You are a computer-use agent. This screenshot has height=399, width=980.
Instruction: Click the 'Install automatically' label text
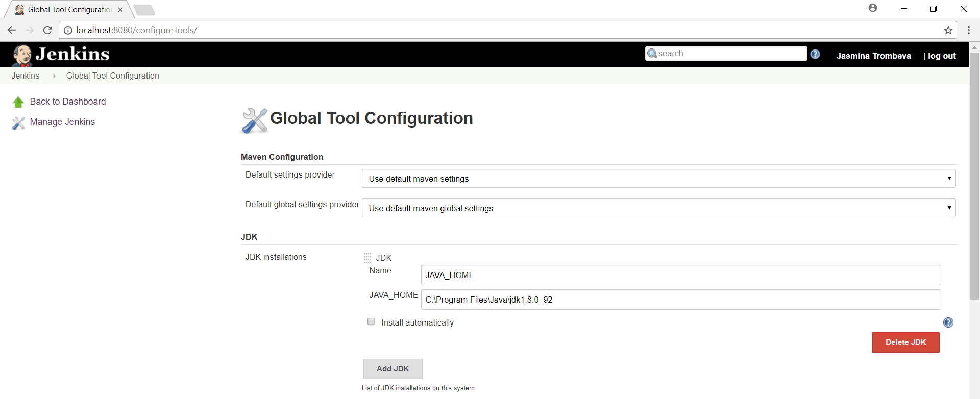click(418, 322)
